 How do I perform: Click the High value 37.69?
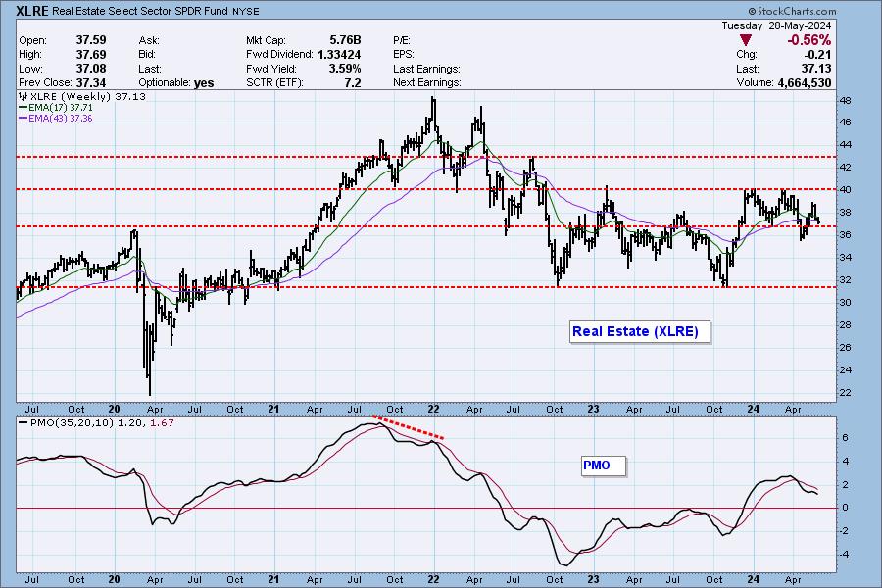click(x=91, y=55)
